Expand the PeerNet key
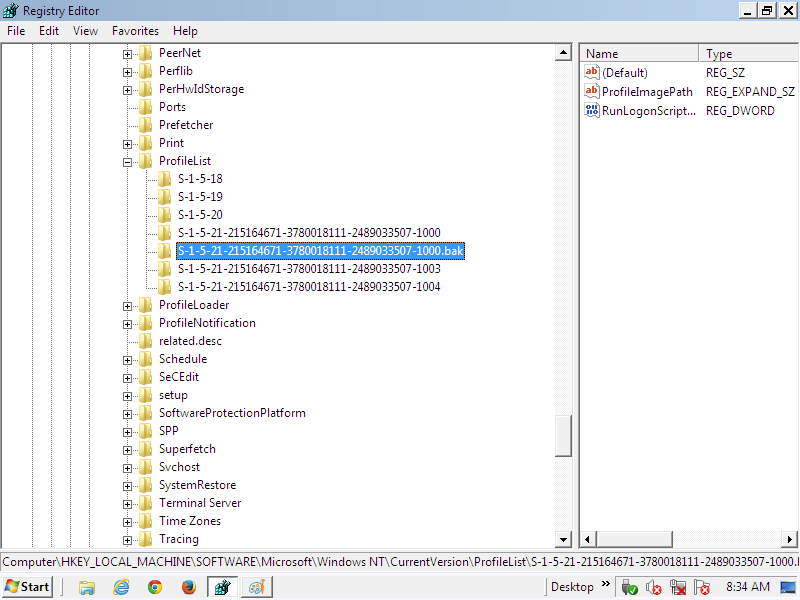The image size is (800, 600). pos(128,53)
